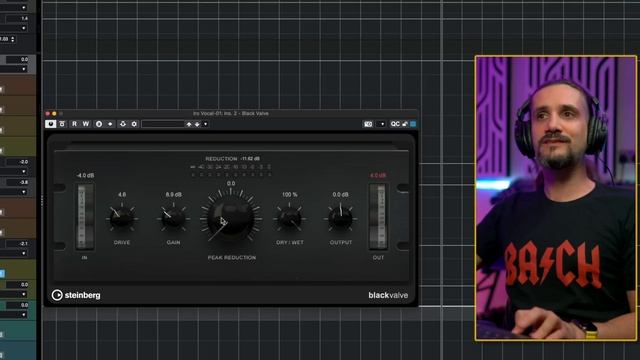Open dropdown below the 1.4 value

coord(23,29)
